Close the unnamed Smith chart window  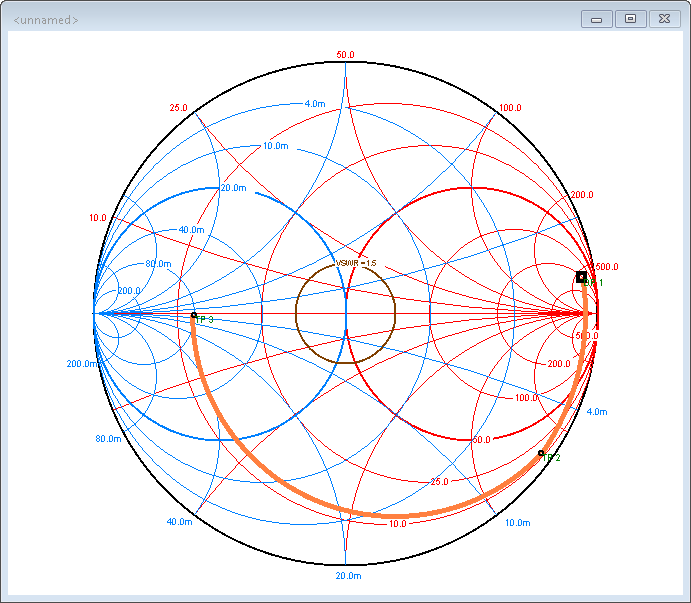664,19
